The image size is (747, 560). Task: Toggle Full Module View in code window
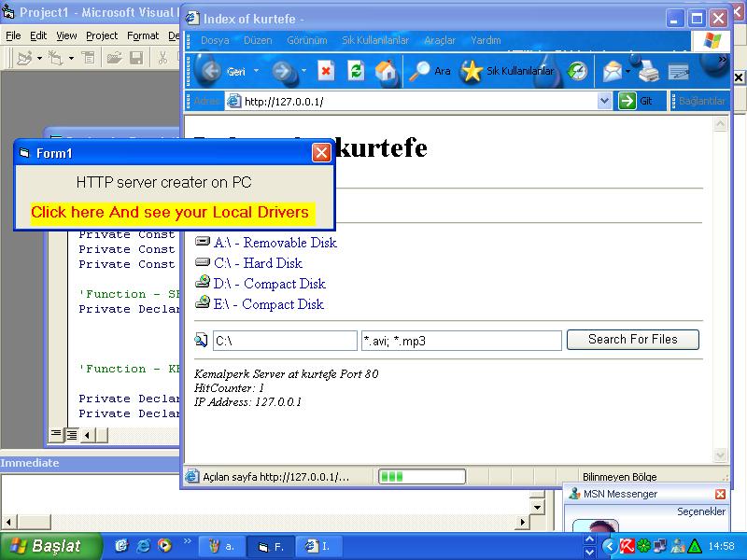pyautogui.click(x=71, y=435)
